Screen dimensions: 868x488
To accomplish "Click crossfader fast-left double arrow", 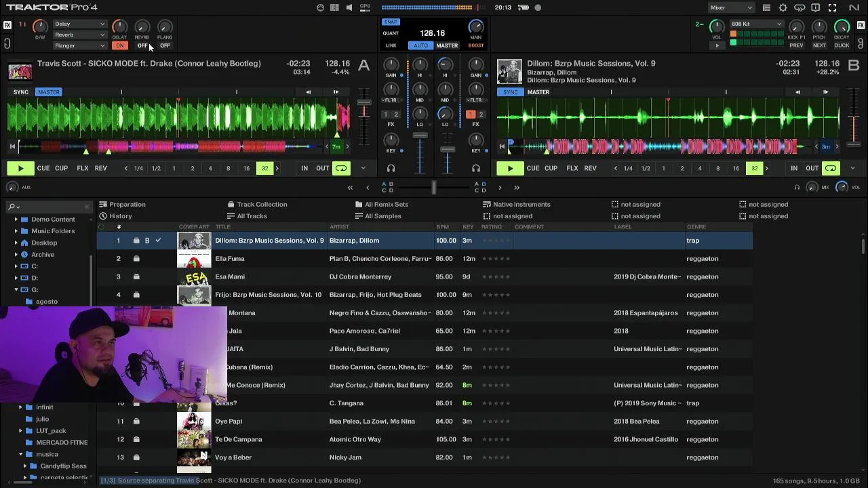I will point(350,188).
